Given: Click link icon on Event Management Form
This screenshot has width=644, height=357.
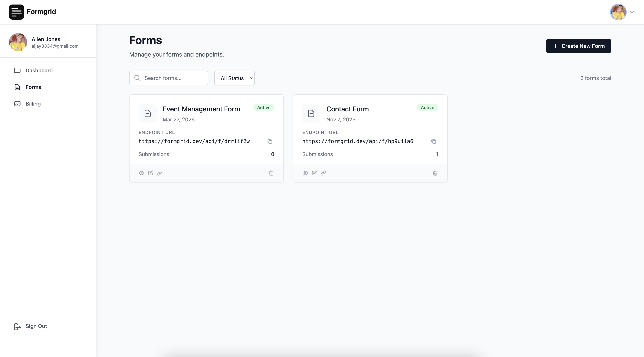Looking at the screenshot, I should (160, 173).
